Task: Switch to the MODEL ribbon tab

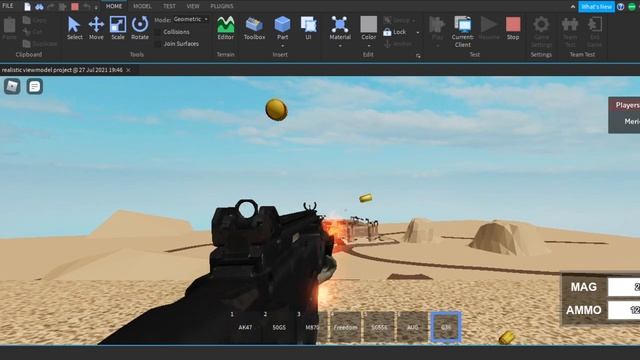Action: point(142,6)
